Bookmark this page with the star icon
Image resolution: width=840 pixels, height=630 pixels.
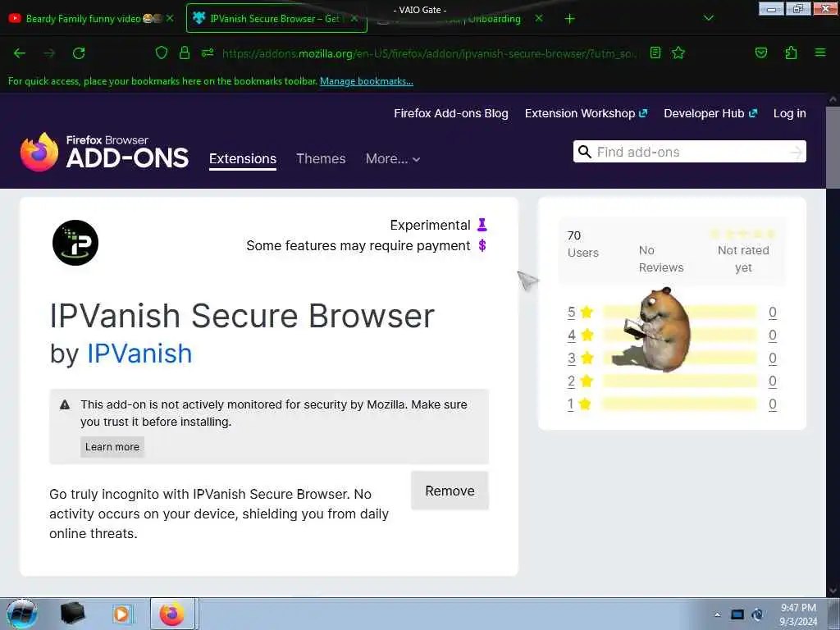[x=678, y=52]
